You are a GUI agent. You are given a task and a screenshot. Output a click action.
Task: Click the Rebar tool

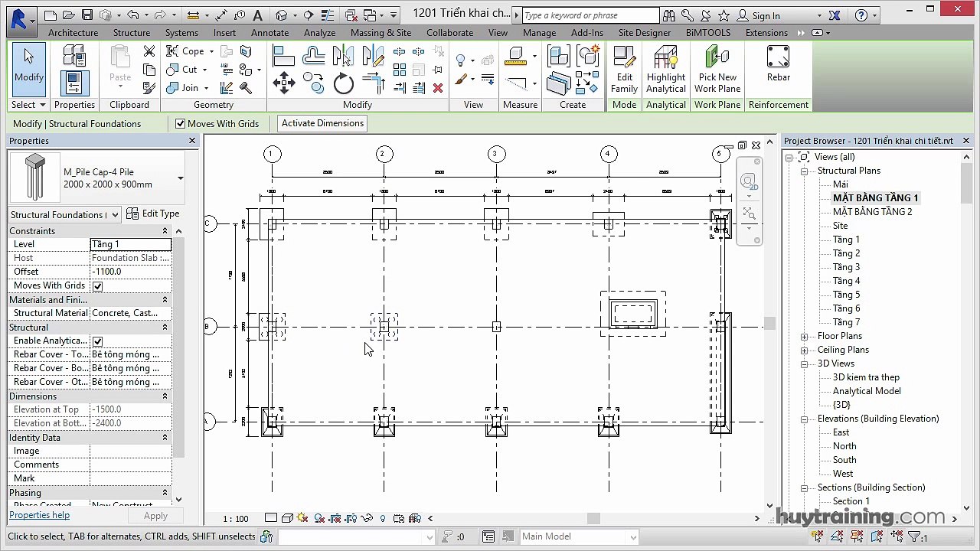click(778, 64)
